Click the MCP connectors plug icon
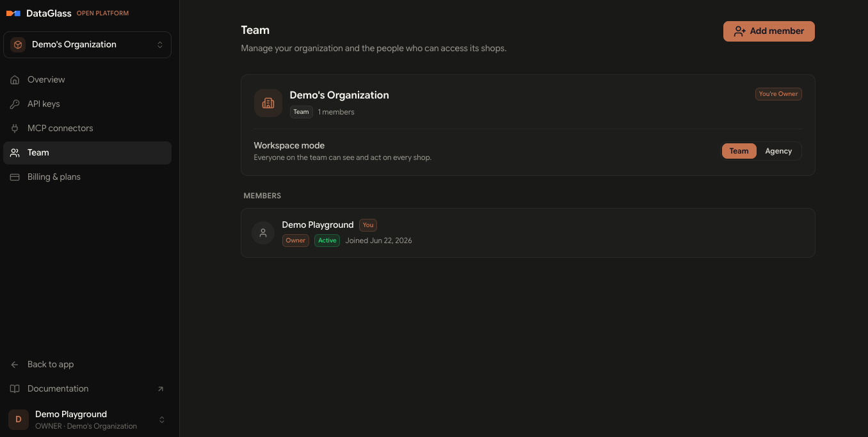 (15, 129)
